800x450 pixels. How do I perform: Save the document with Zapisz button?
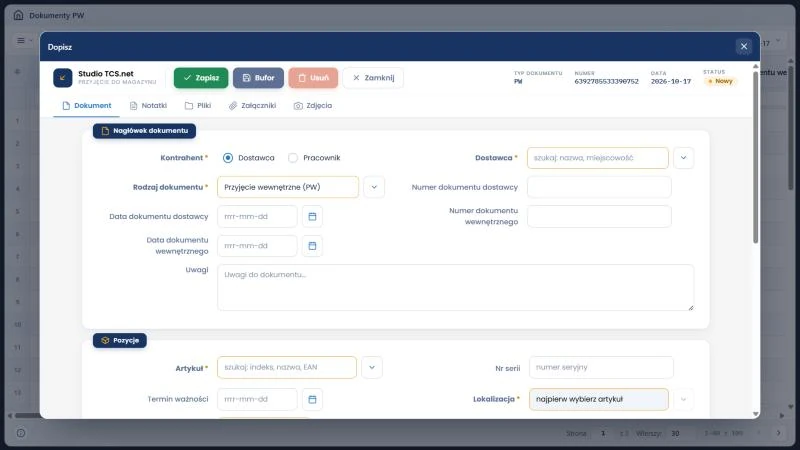point(201,78)
